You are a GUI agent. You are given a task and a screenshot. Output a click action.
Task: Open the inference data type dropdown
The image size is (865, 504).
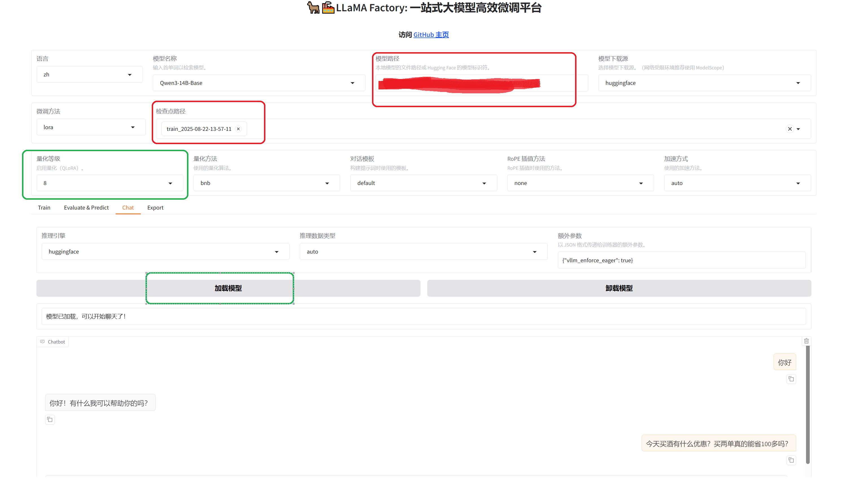pyautogui.click(x=424, y=252)
